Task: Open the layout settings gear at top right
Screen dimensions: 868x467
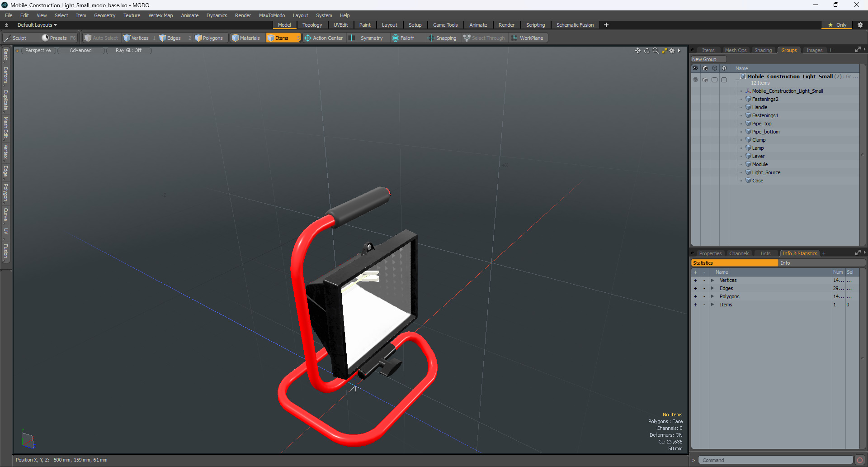Action: (860, 25)
